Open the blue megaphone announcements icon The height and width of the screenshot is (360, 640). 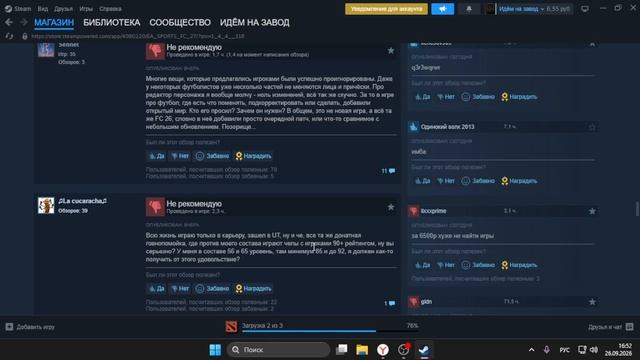tap(442, 9)
